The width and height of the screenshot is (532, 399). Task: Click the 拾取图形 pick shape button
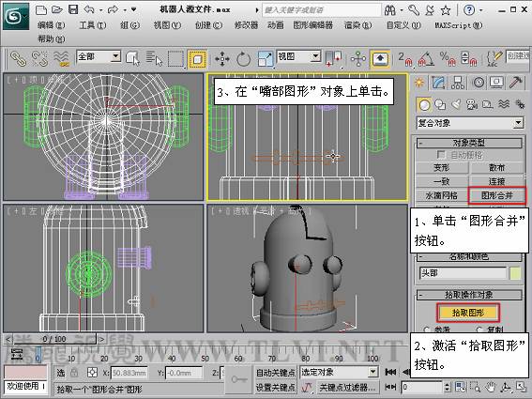point(468,313)
